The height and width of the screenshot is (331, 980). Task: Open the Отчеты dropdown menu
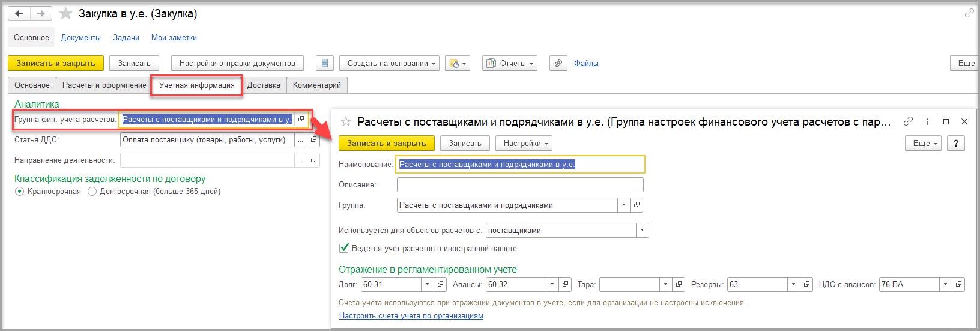(x=510, y=63)
